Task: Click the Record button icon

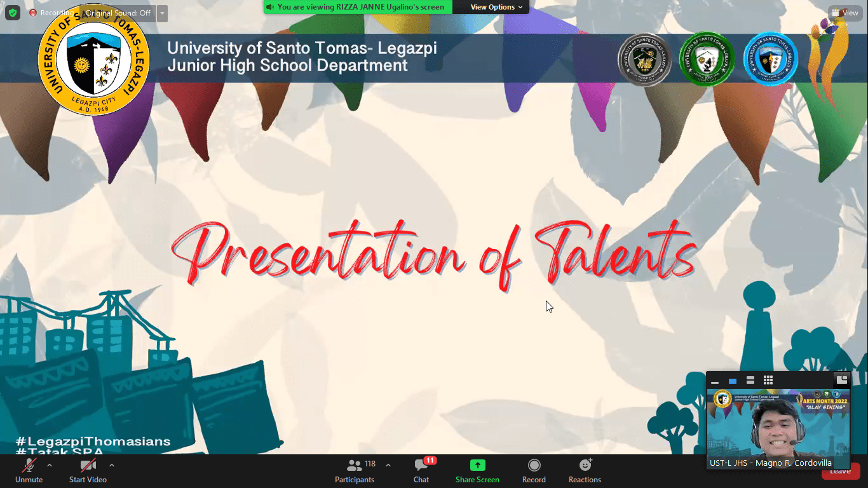Action: click(534, 466)
